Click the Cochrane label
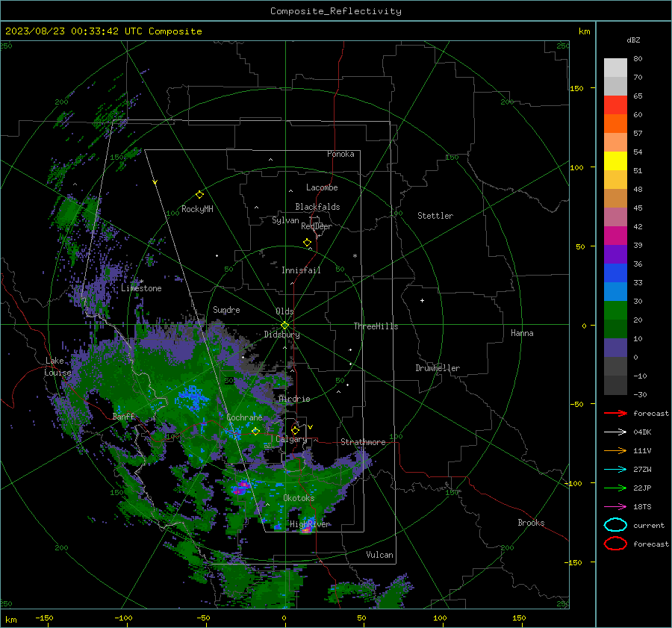 click(x=244, y=417)
